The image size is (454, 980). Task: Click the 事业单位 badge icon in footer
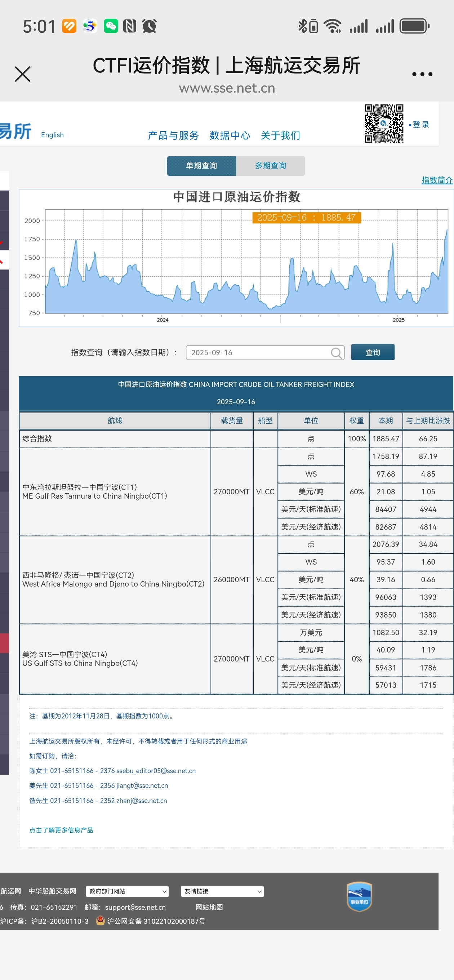(x=359, y=897)
